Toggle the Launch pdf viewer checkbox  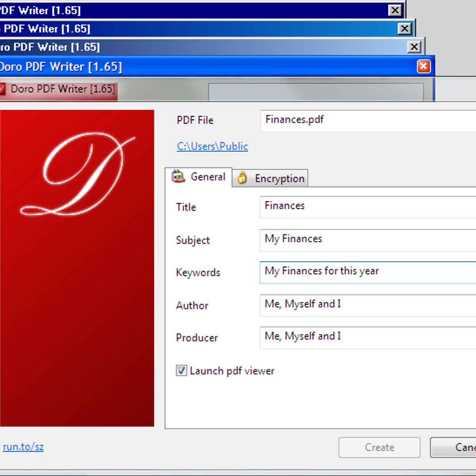click(x=181, y=371)
